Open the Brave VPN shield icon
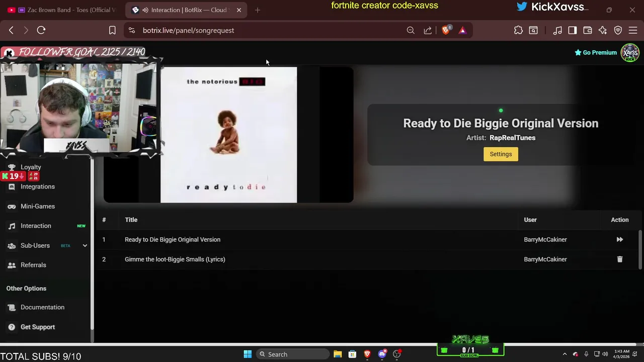 point(618,30)
